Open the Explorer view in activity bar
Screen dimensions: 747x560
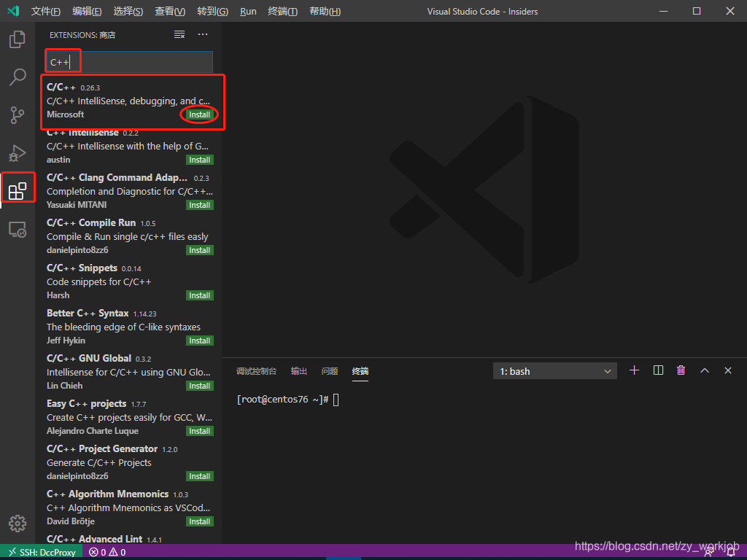tap(18, 39)
